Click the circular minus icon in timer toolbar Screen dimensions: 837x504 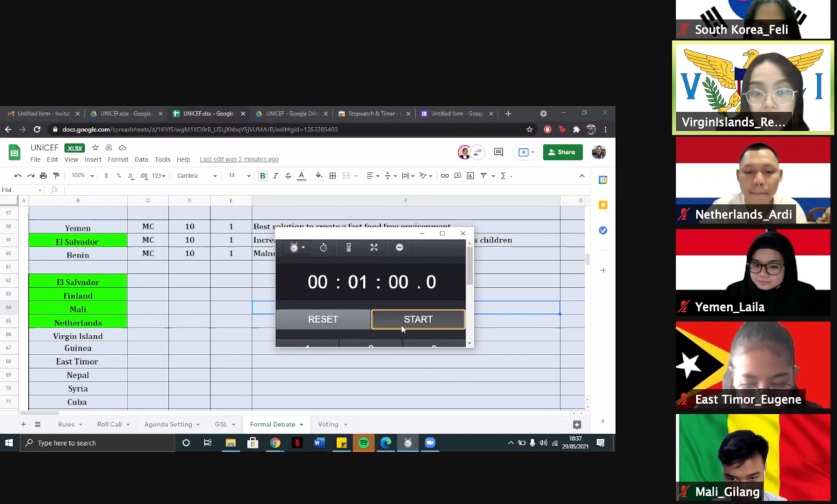tap(400, 248)
